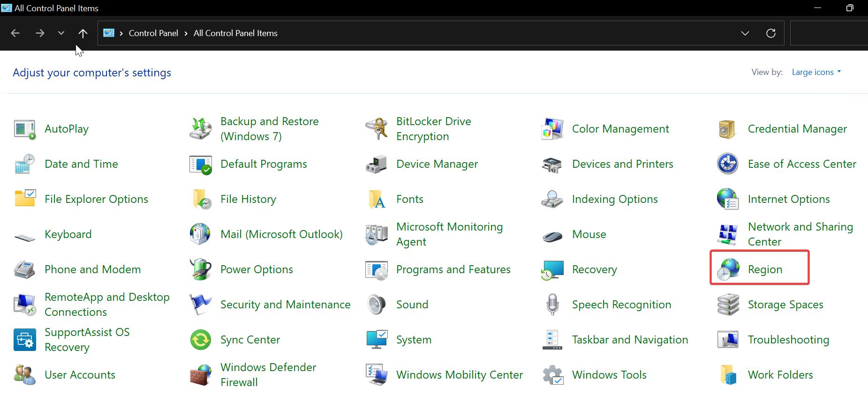Click the Forward navigation arrow
Screen dimensions: 868x410
tap(40, 33)
